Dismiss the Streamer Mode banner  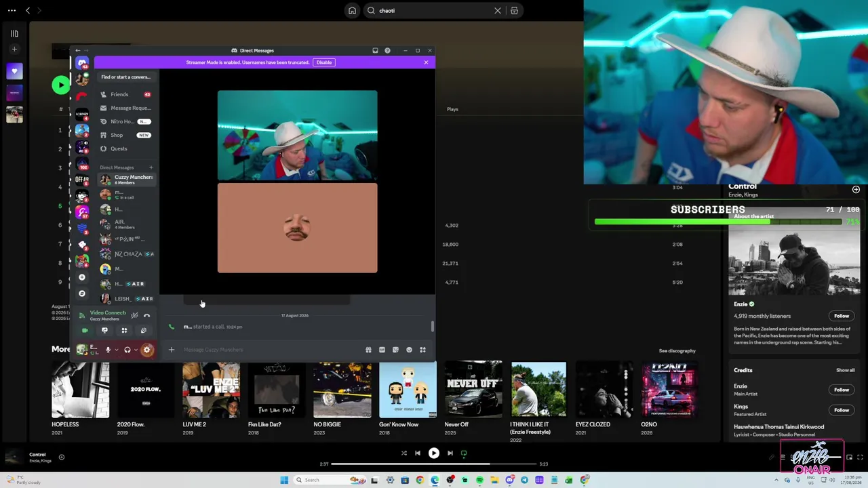[426, 62]
